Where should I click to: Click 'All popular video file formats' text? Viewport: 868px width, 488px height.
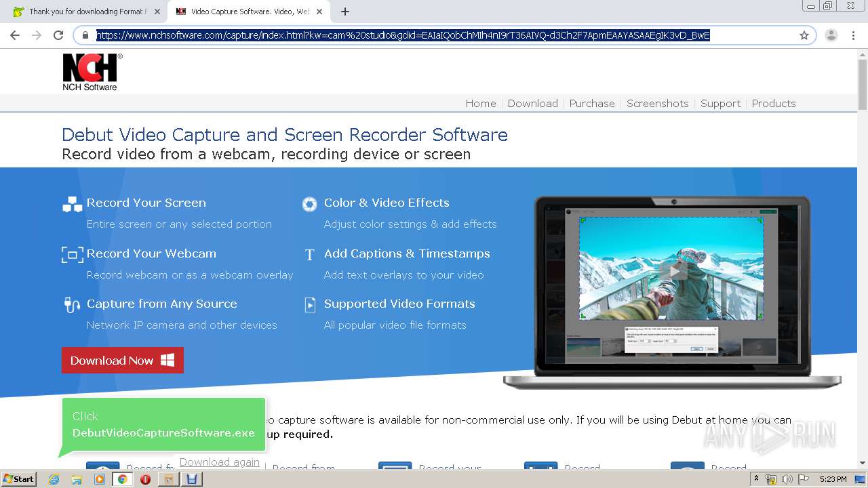pos(395,325)
